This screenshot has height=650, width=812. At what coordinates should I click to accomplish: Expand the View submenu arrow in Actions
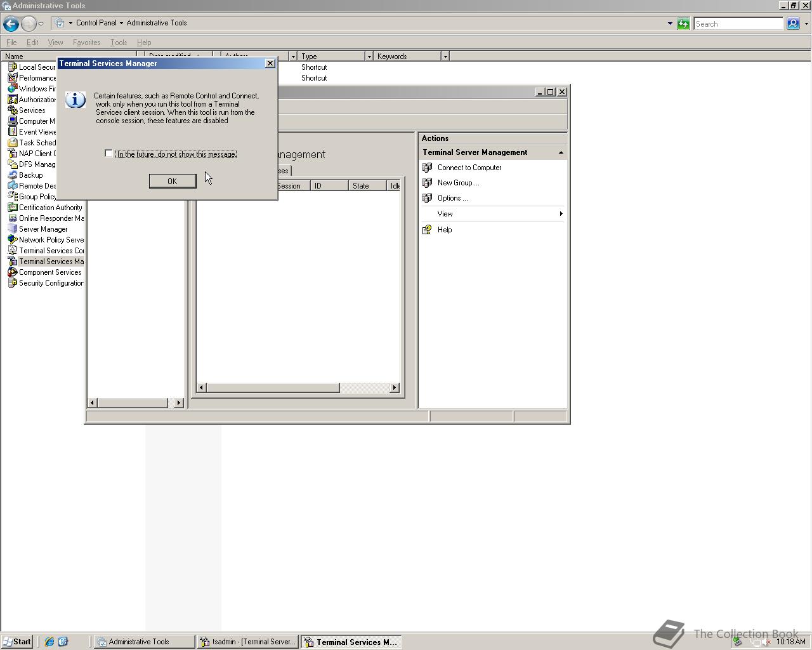pos(561,214)
